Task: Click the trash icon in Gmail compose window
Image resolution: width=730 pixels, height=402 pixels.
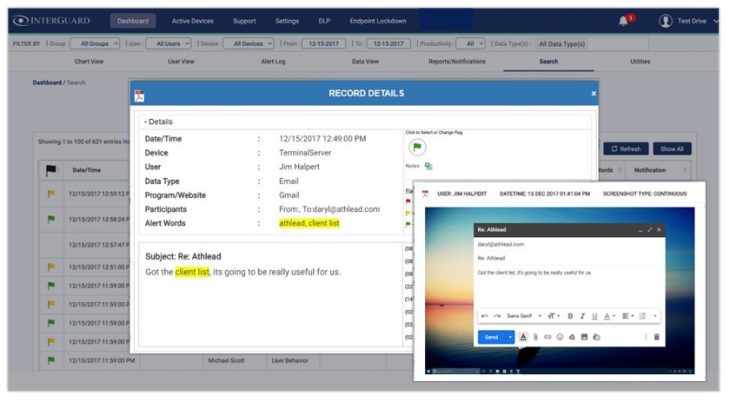Action: 656,337
